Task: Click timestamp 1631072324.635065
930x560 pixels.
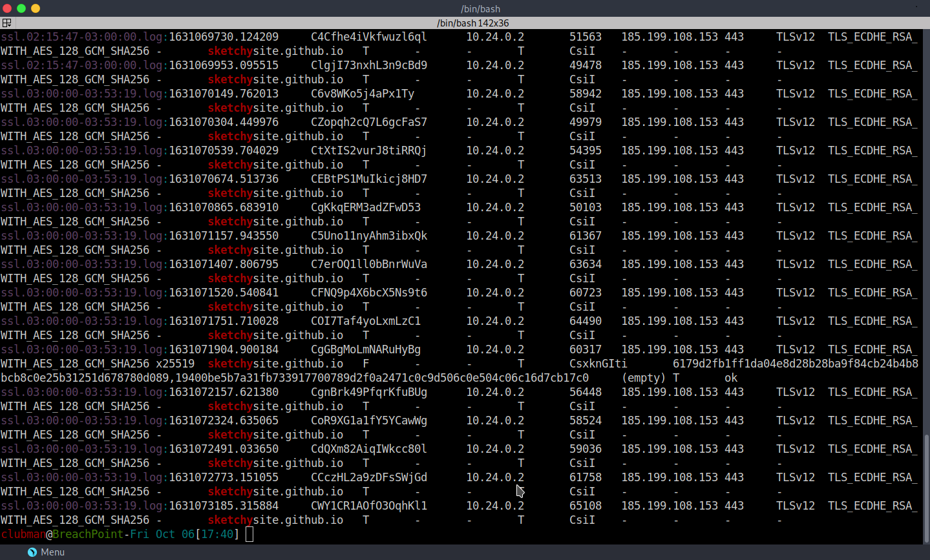Action: coord(224,420)
